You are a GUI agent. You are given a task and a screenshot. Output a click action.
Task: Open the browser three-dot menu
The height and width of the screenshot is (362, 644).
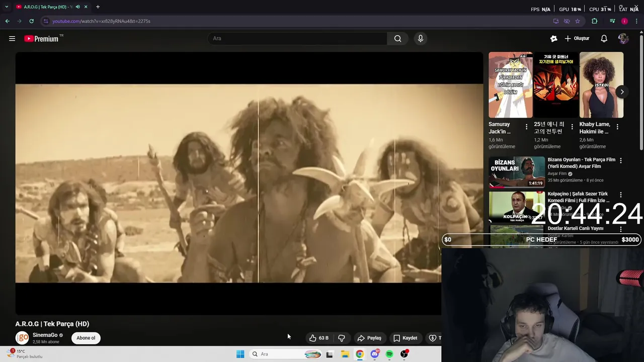coord(637,21)
